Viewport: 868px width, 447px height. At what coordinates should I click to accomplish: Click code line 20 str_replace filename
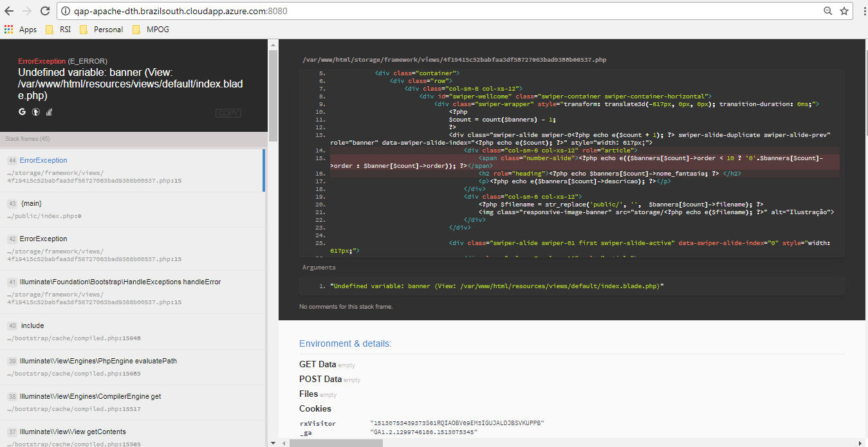(621, 204)
